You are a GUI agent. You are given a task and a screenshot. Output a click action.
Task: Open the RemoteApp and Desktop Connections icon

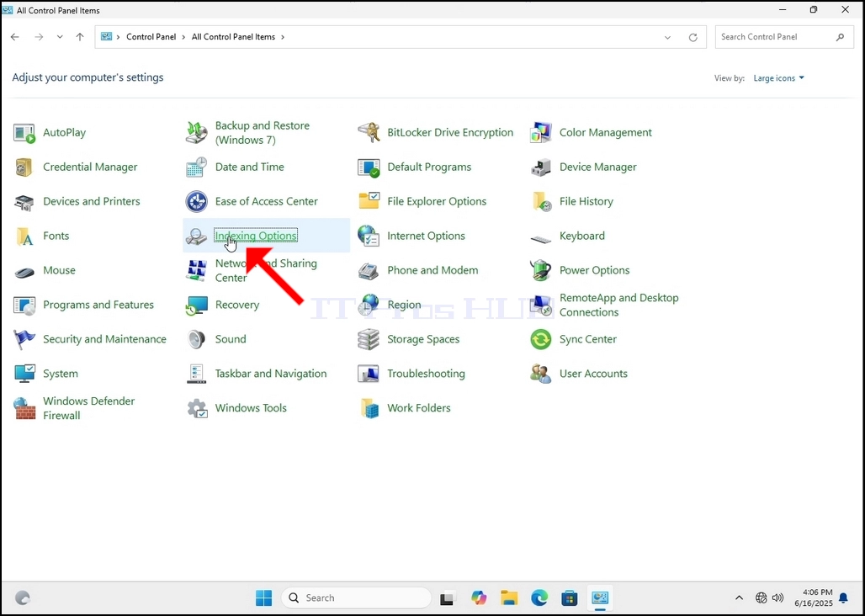pos(540,305)
